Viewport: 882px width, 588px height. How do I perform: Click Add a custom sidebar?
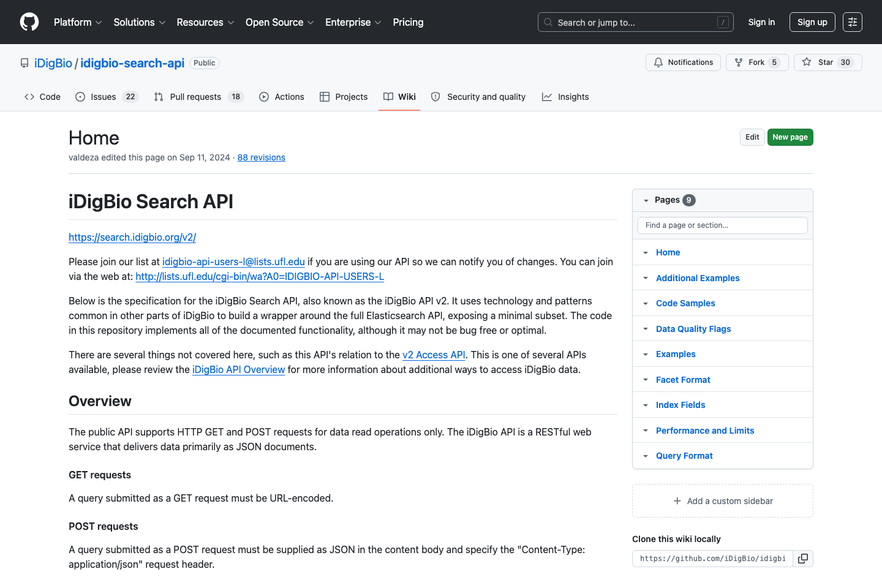(x=722, y=500)
